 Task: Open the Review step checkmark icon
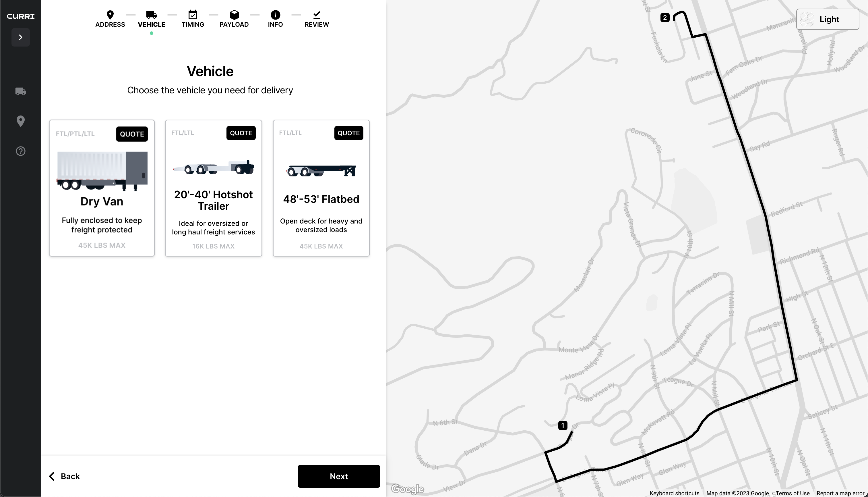click(x=317, y=15)
